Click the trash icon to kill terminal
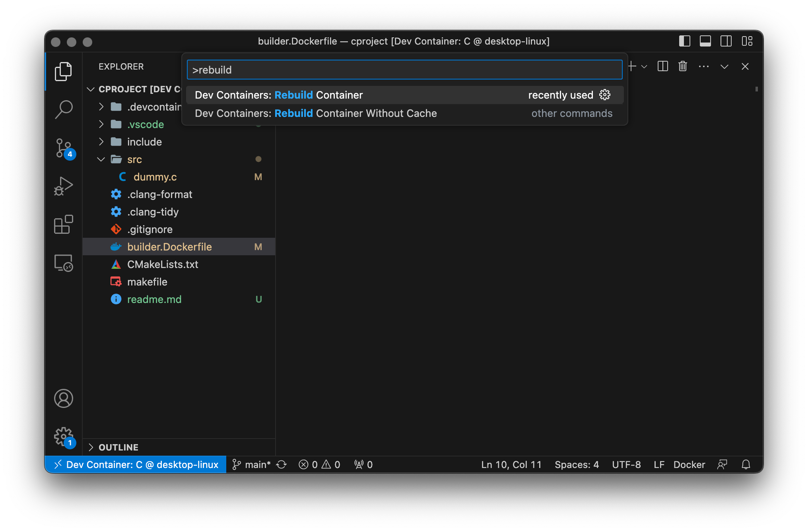The image size is (808, 532). point(683,66)
